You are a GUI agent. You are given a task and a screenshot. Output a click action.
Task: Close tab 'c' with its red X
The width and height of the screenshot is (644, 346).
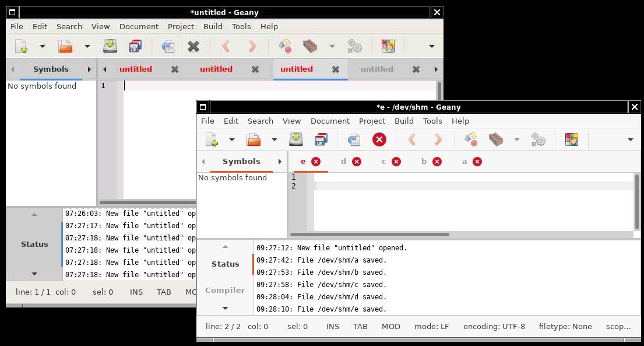(396, 162)
